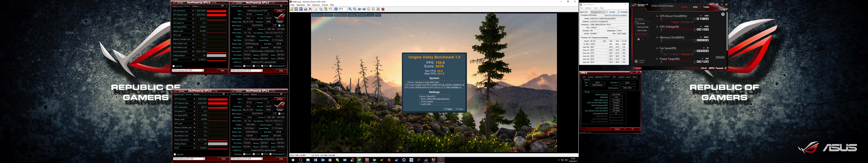Print the image using IrfanView's printer icon
868x163 pixels.
pyautogui.click(x=306, y=9)
